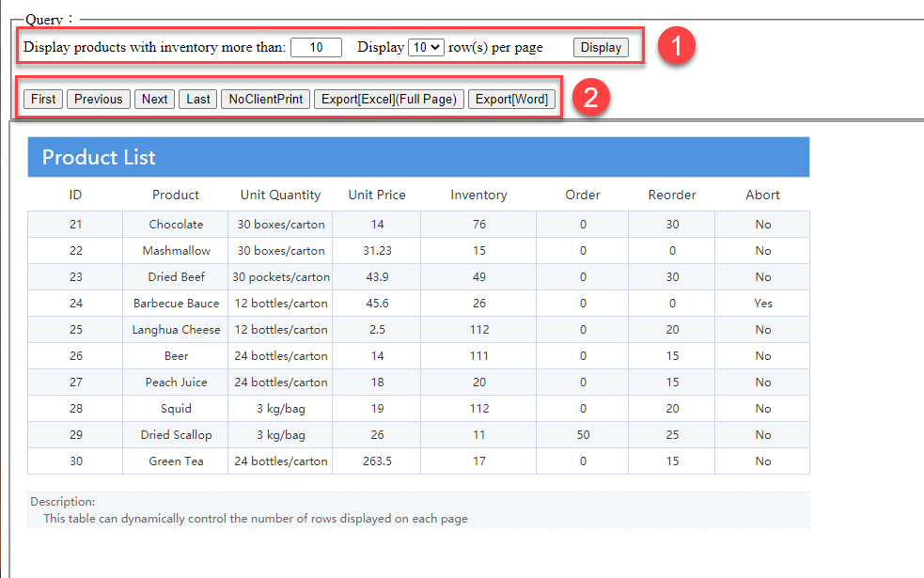Click the Last pagination button
The width and height of the screenshot is (924, 578).
(x=197, y=98)
